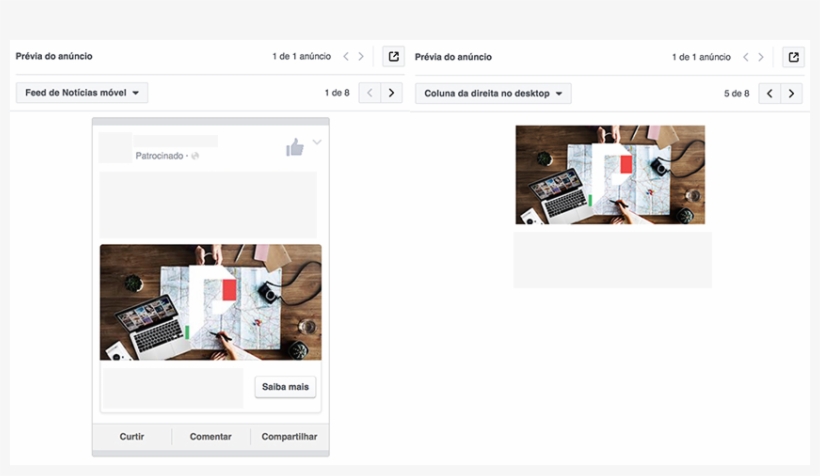Show next ad in left panel header
This screenshot has height=476, width=820.
[x=361, y=57]
